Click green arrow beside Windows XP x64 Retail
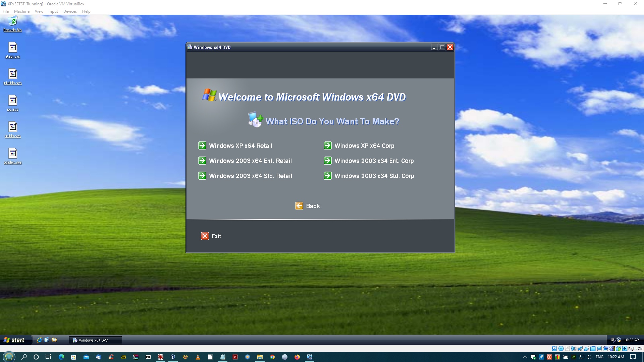The height and width of the screenshot is (362, 644). (x=202, y=145)
